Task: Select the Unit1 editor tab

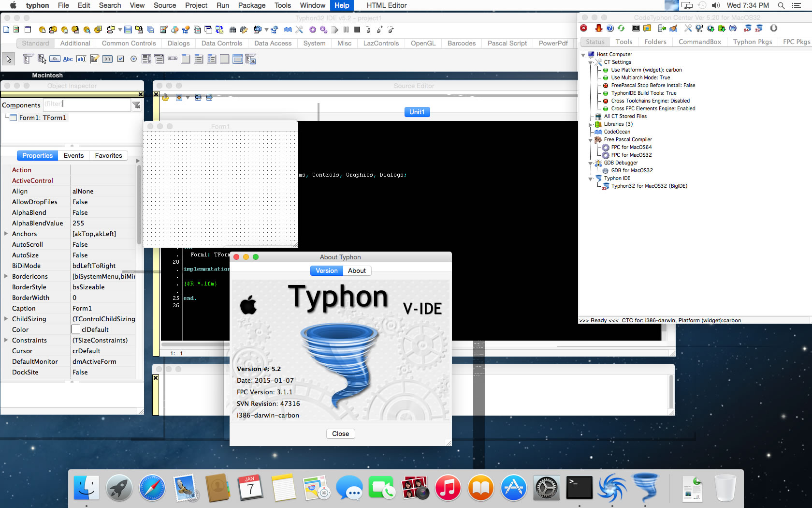Action: point(417,112)
